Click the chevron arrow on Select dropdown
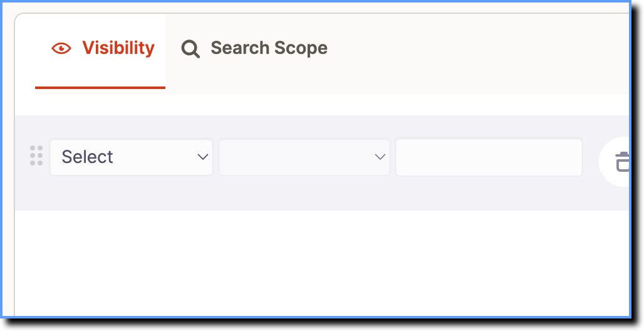Screen dimensions: 644x331 click(x=202, y=157)
